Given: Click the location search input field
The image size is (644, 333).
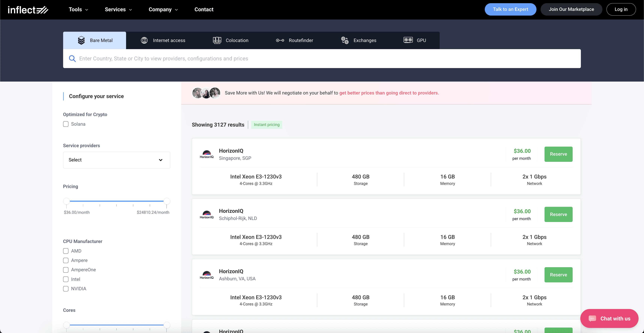Looking at the screenshot, I should 325,58.
